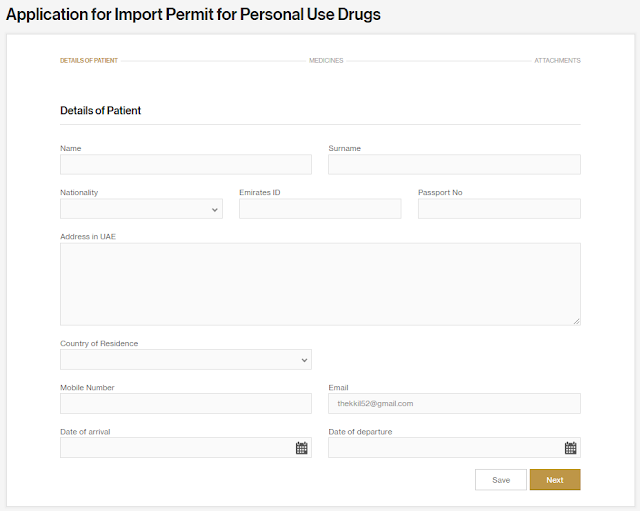
Task: Expand the Nationality dropdown
Action: coord(141,209)
